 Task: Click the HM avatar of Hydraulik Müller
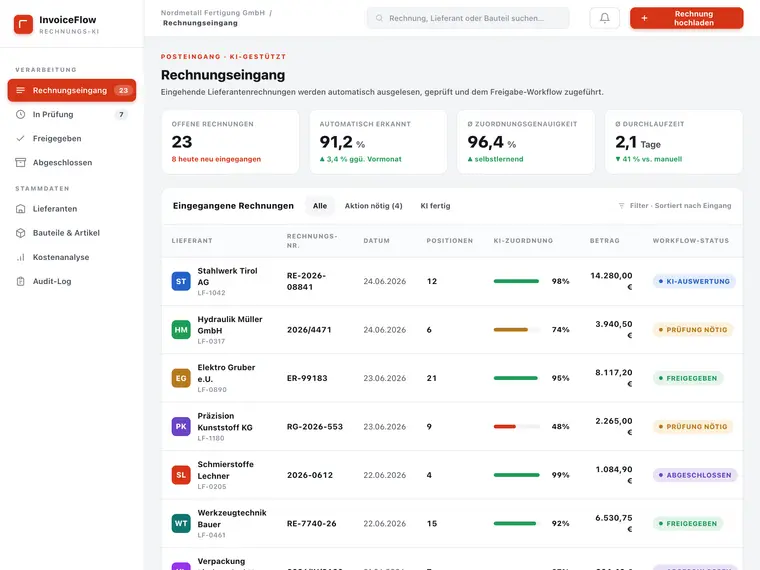coord(181,330)
